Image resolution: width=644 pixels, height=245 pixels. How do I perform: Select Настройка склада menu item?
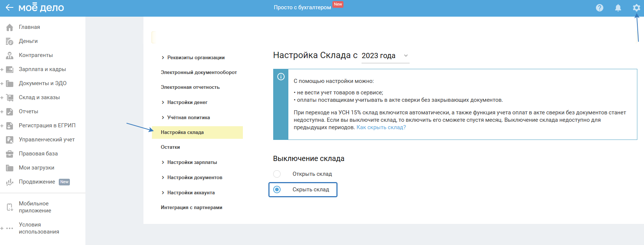197,132
